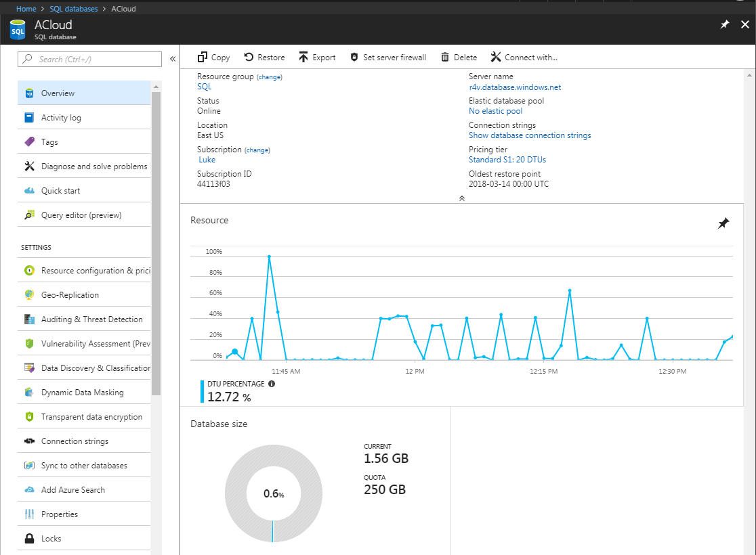This screenshot has height=555, width=756.
Task: Open the Overview menu item
Action: (84, 93)
